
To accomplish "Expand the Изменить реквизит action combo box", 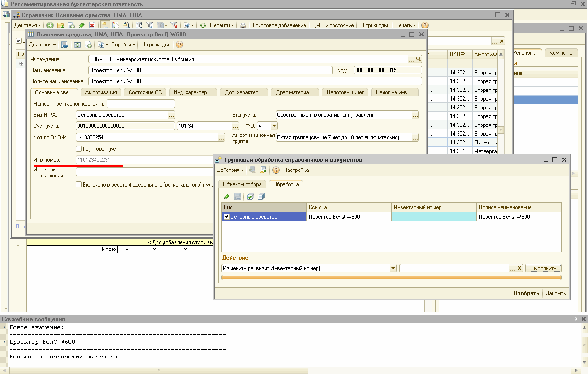I will [393, 268].
